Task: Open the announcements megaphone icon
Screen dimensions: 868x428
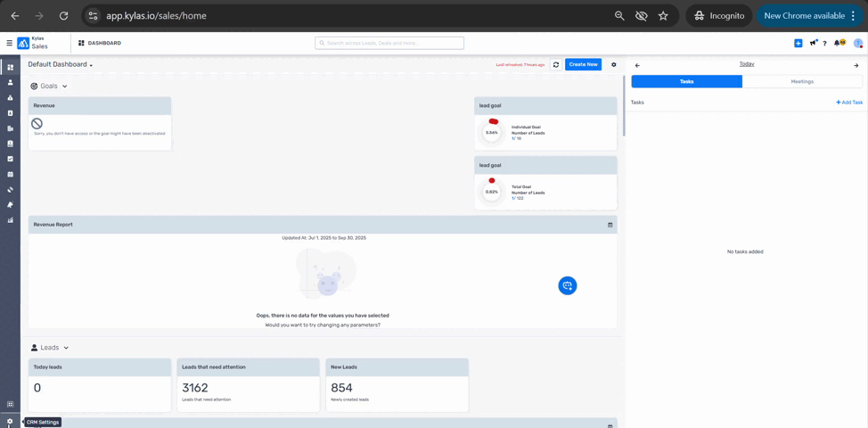Action: [814, 43]
